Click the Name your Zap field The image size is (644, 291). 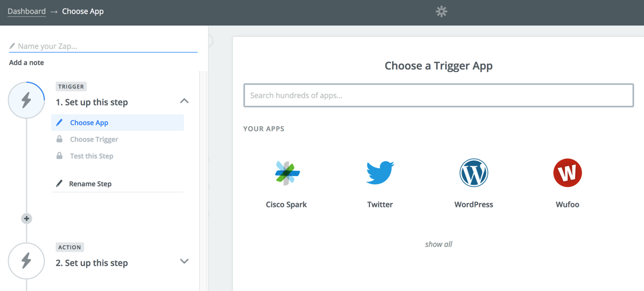(105, 46)
